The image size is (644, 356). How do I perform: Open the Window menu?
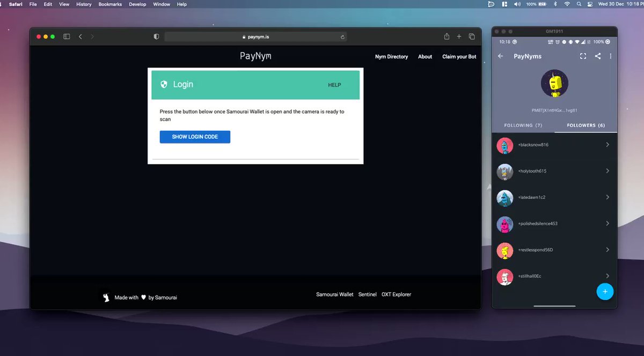pos(162,4)
